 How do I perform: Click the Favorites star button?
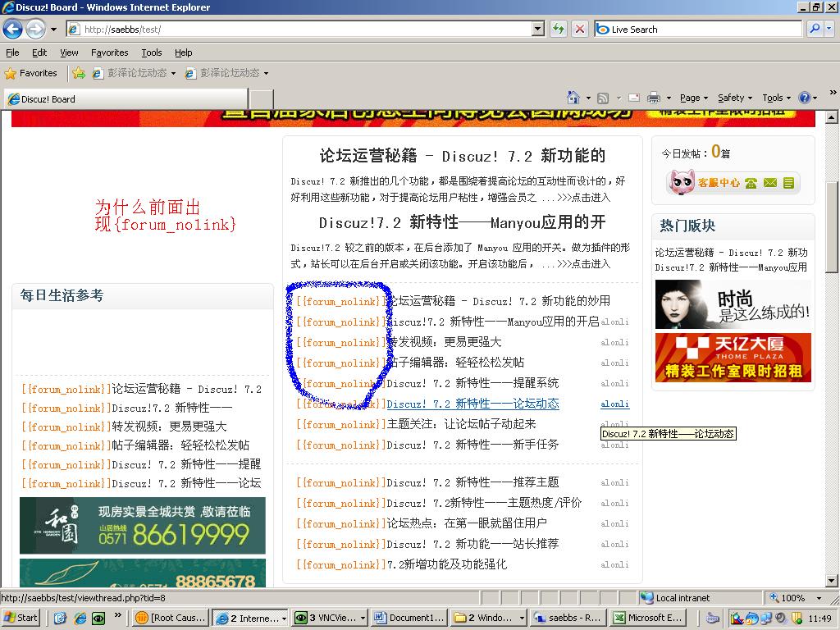tap(30, 73)
